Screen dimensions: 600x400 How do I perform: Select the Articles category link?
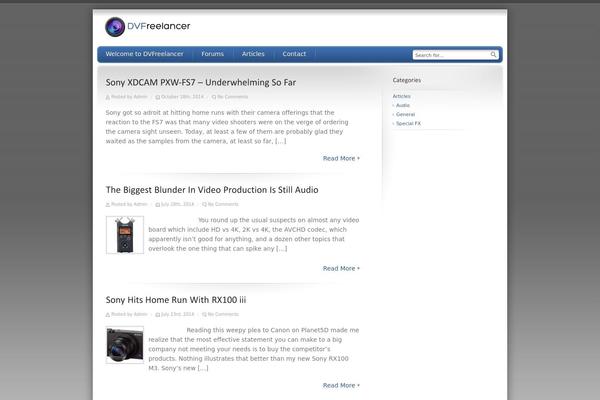[x=401, y=96]
